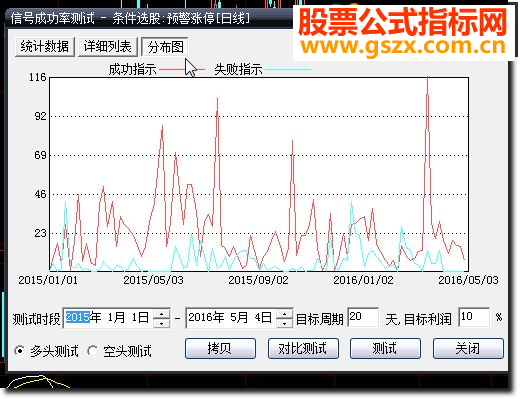Click the 69 y-axis value
The image size is (520, 399).
click(x=40, y=155)
